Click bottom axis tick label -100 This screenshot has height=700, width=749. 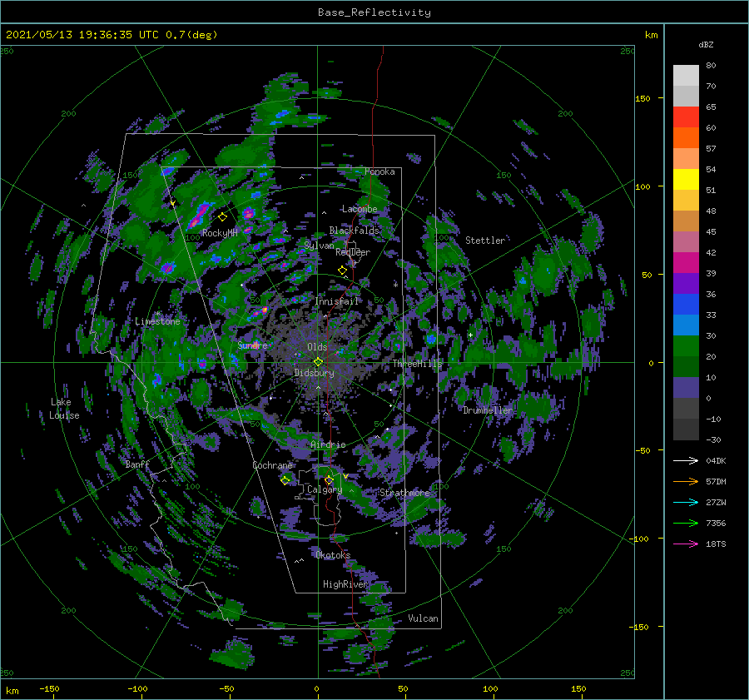click(137, 688)
